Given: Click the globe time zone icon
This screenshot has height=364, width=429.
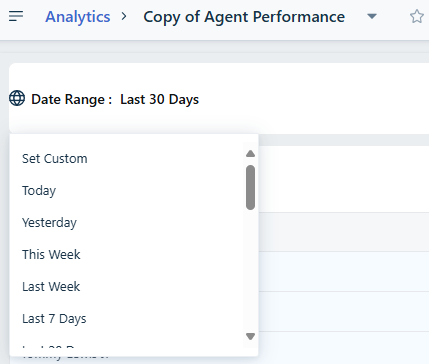Looking at the screenshot, I should tap(17, 98).
